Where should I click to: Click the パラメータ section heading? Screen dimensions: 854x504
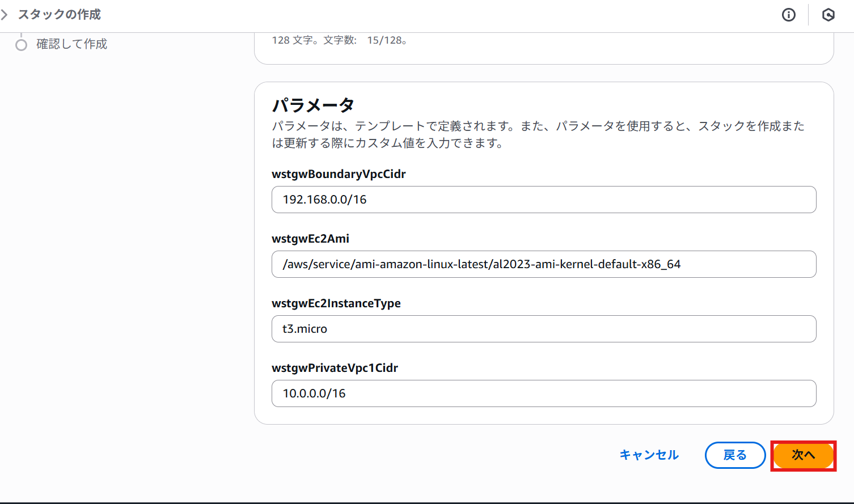(x=313, y=105)
